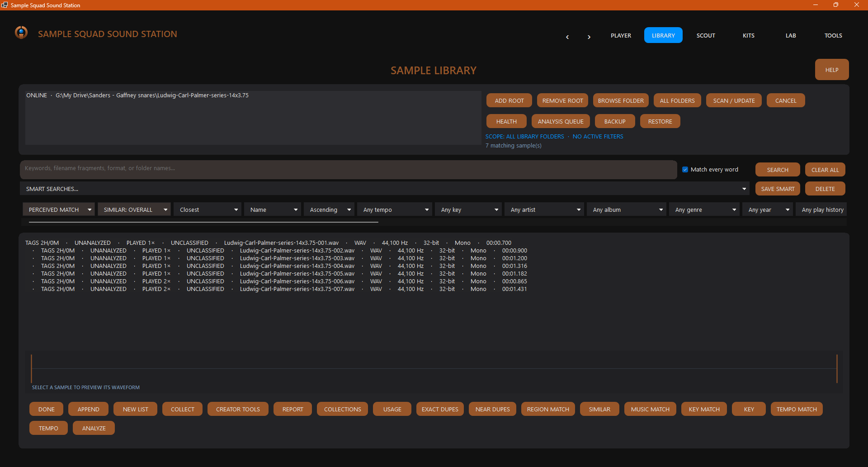Click the Backup button
This screenshot has height=467, width=868.
coord(615,121)
